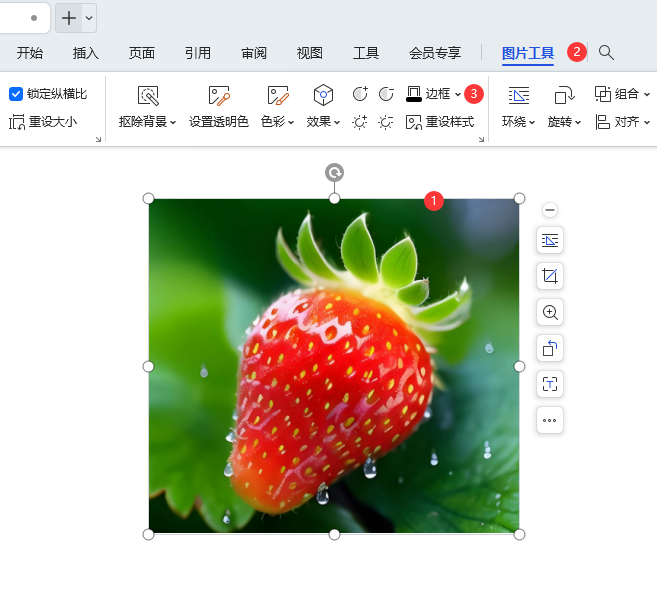Select the strawberry image
The height and width of the screenshot is (591, 657).
click(334, 366)
